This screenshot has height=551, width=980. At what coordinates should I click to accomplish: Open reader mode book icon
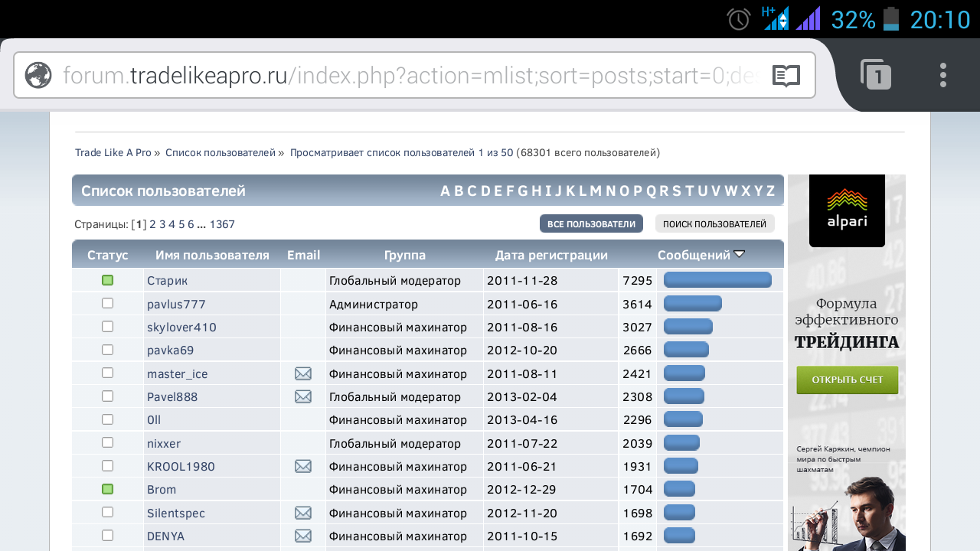pos(786,76)
